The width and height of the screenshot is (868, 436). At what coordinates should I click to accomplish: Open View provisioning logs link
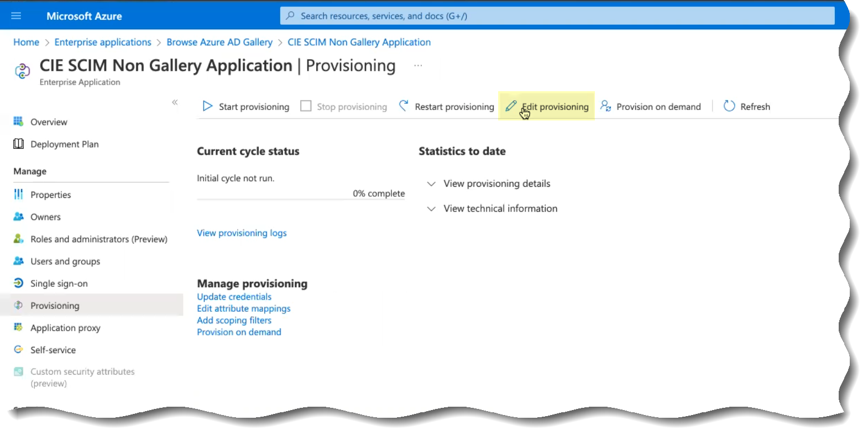[242, 233]
